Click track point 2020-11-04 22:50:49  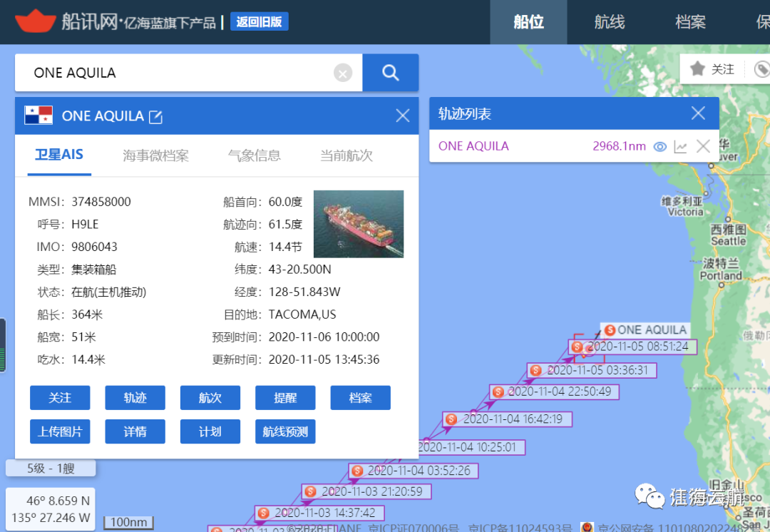tap(554, 392)
